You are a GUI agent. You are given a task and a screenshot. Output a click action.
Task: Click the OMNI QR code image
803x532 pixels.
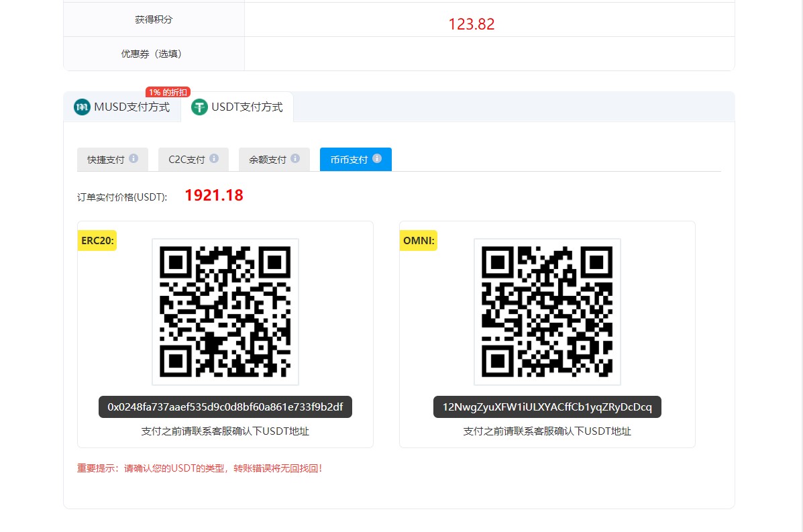[x=547, y=312]
